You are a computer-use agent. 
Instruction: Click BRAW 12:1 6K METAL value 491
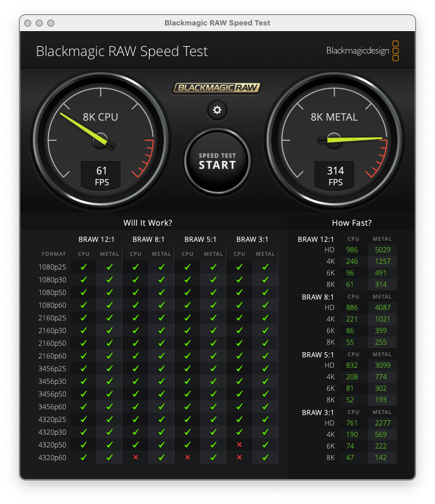(380, 273)
